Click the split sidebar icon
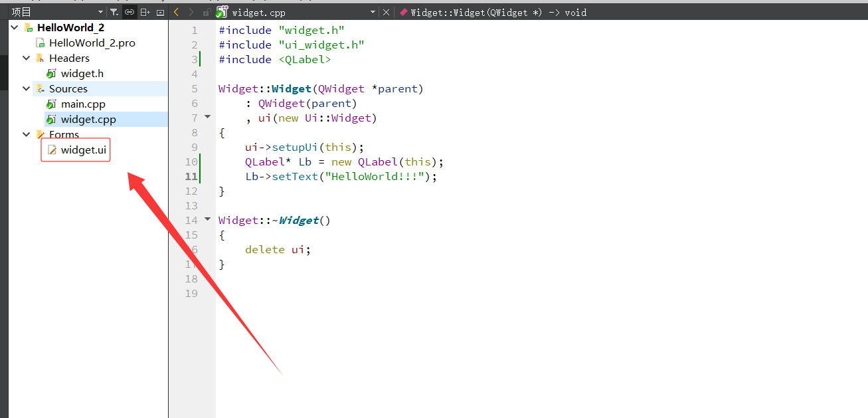This screenshot has height=418, width=868. pos(145,12)
